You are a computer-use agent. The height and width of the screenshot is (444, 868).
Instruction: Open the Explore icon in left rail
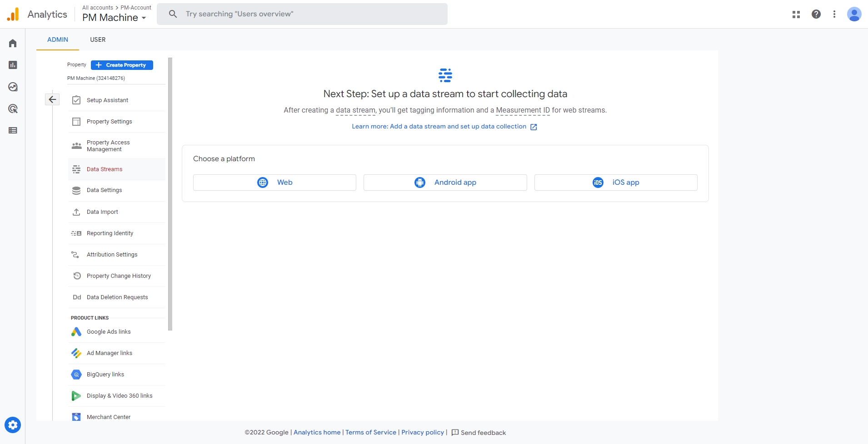(x=13, y=87)
